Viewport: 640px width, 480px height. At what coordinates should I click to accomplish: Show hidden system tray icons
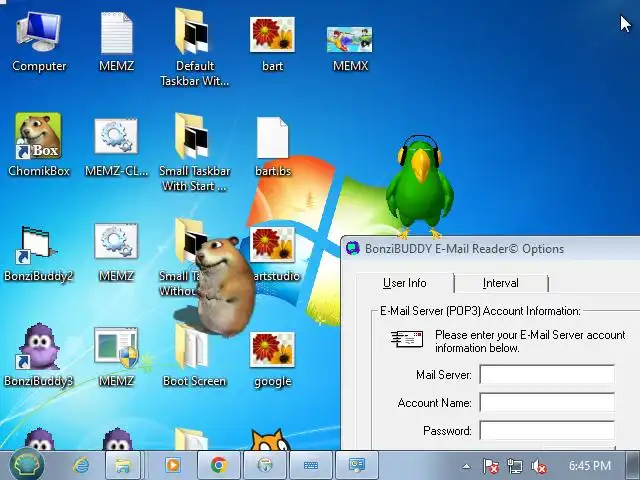point(467,466)
